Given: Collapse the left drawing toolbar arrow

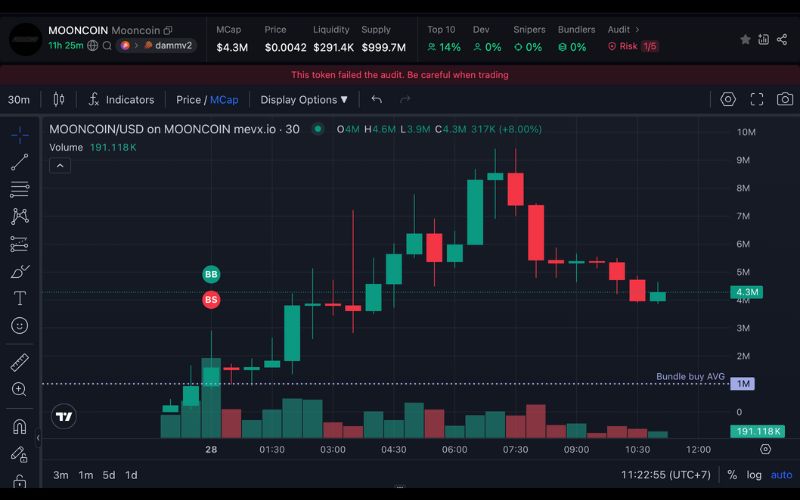Looking at the screenshot, I should pos(38,438).
